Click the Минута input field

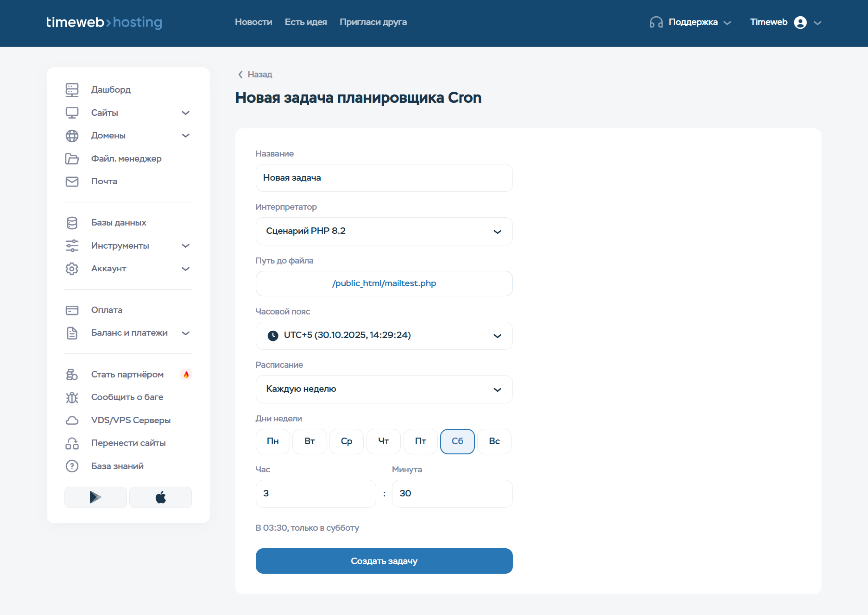click(452, 493)
